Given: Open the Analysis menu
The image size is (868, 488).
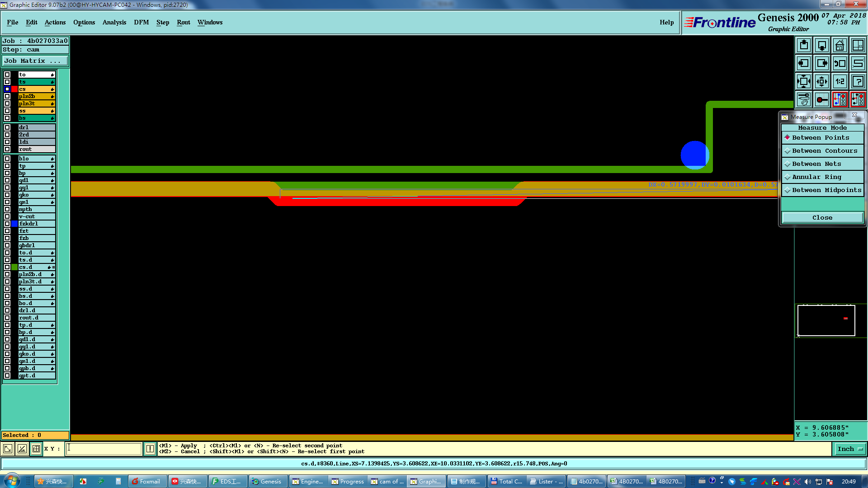Looking at the screenshot, I should click(x=114, y=22).
